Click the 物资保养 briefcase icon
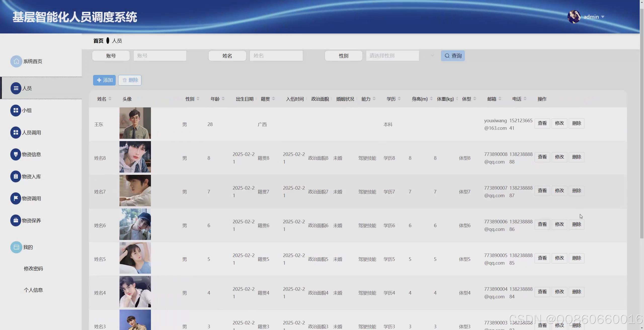Image resolution: width=644 pixels, height=330 pixels. click(x=16, y=221)
